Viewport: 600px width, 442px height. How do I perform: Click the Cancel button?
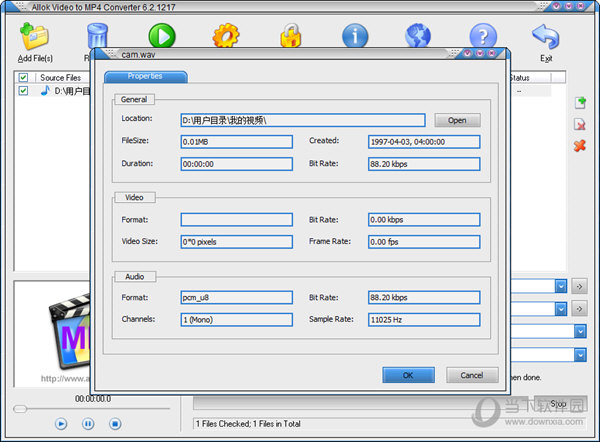point(472,375)
